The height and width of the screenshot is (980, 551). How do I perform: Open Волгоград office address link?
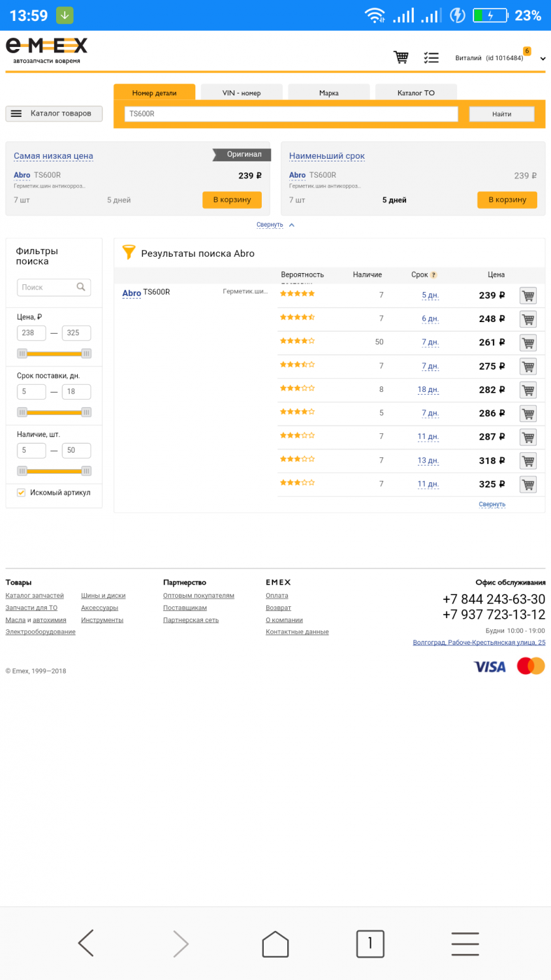pyautogui.click(x=479, y=643)
